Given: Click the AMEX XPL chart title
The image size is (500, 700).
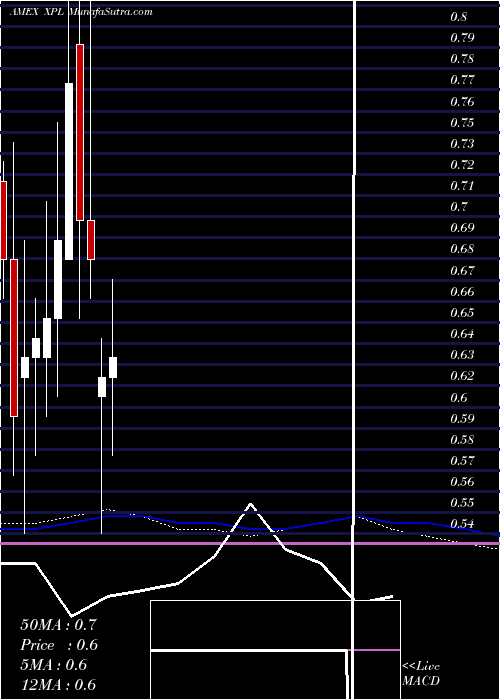Looking at the screenshot, I should tap(38, 12).
